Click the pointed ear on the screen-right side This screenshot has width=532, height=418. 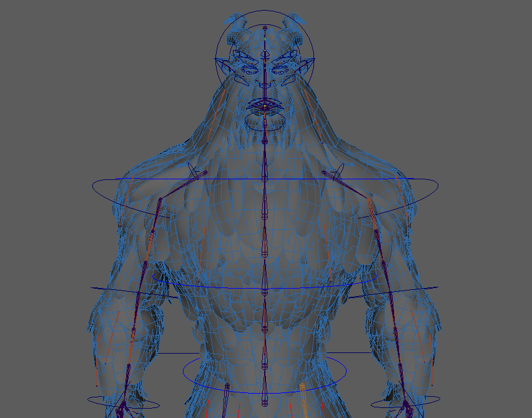307,64
